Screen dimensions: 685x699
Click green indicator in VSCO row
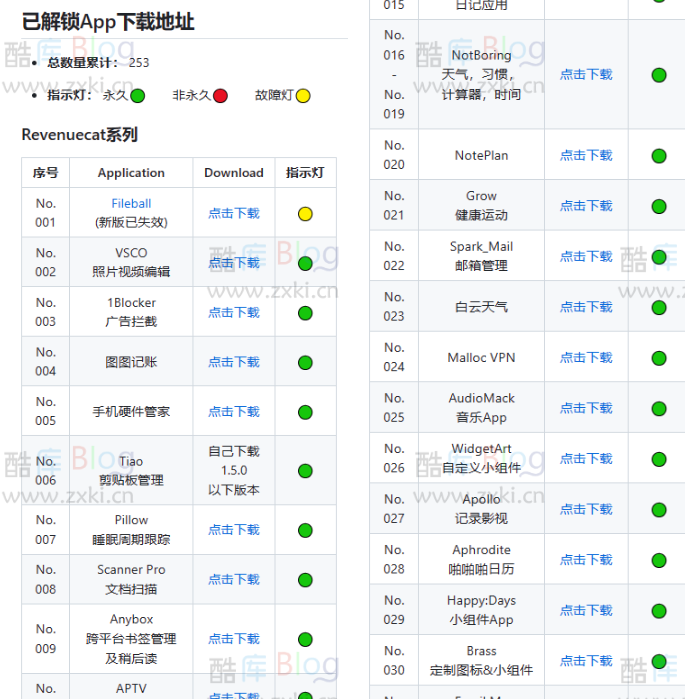point(305,263)
